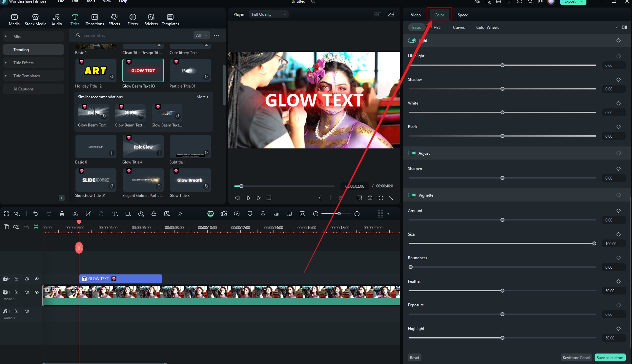Click the Glow Beam Text 03 thumbnail
The height and width of the screenshot is (364, 632).
point(143,70)
